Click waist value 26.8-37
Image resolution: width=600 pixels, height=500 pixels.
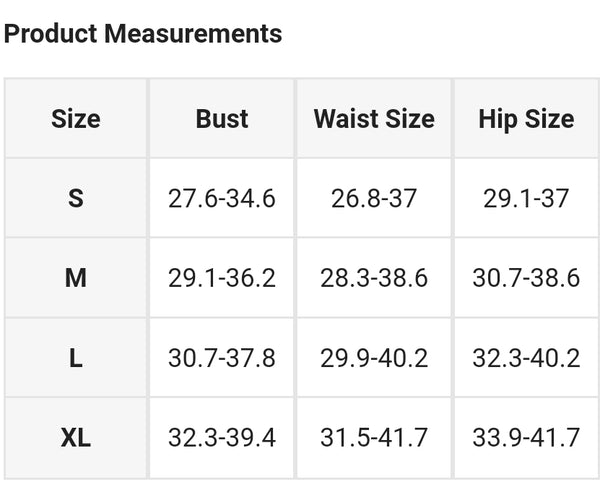point(374,198)
